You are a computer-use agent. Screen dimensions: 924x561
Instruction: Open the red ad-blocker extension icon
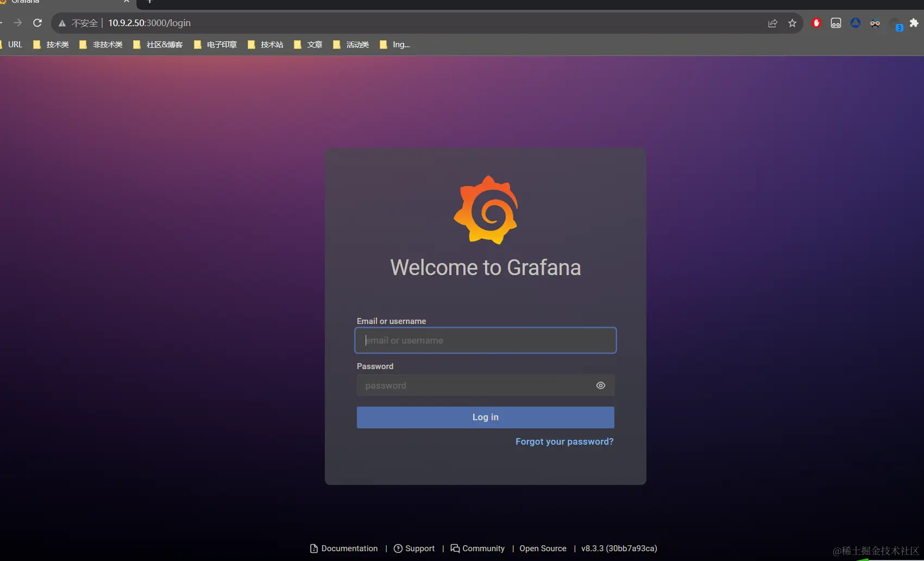(x=816, y=23)
